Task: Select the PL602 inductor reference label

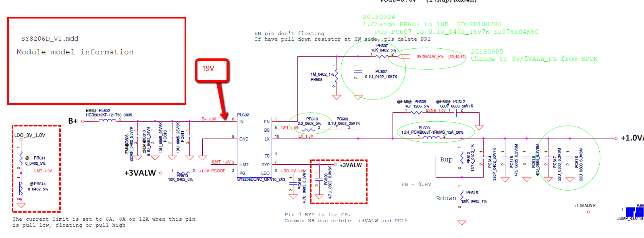Action: pos(104,110)
